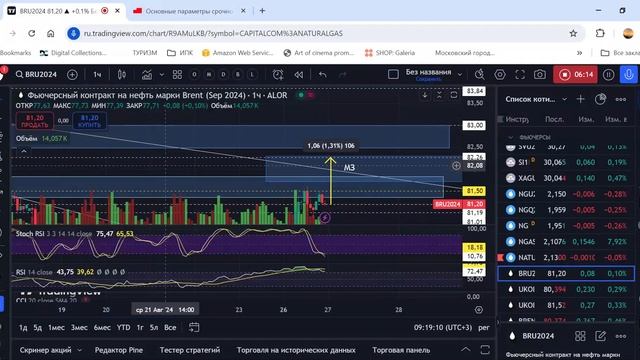The width and height of the screenshot is (640, 360).
Task: Open Торговля на исторических данных tab
Action: coord(296,350)
